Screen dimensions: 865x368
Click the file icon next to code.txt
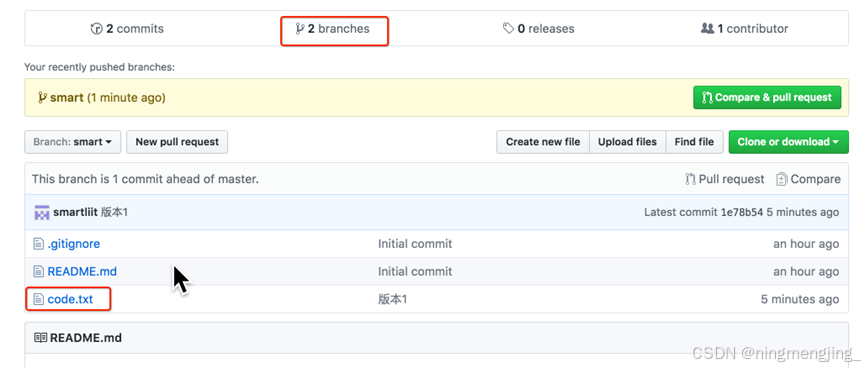39,299
